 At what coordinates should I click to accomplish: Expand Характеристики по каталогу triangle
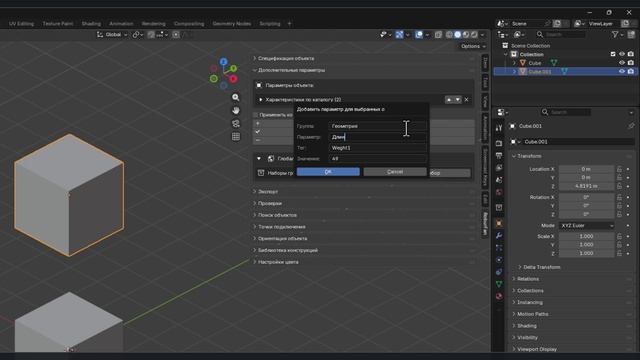click(260, 100)
